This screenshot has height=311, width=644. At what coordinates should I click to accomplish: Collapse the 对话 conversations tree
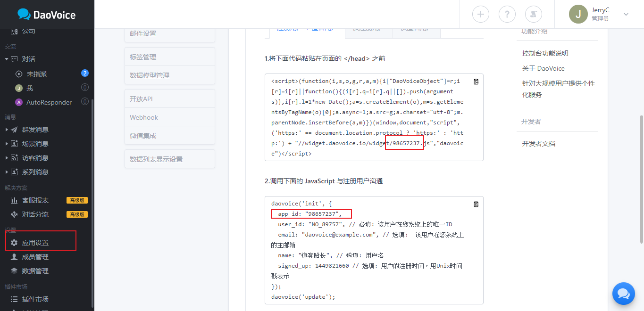(7, 59)
